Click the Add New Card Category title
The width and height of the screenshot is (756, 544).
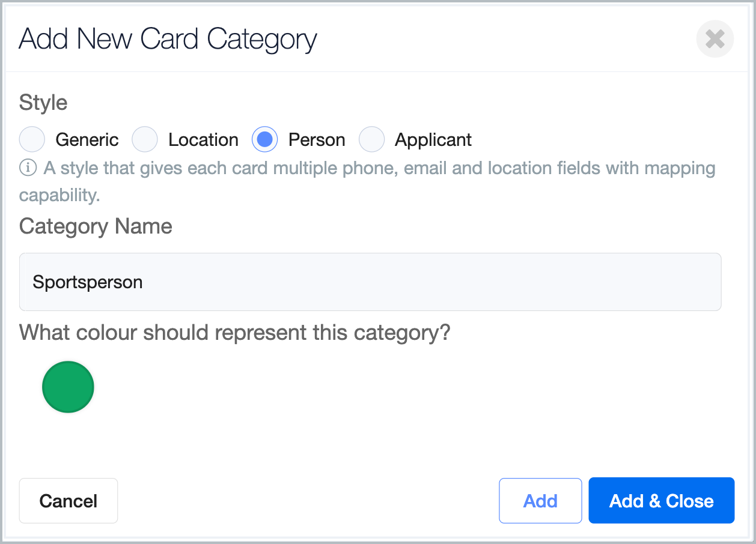tap(168, 40)
